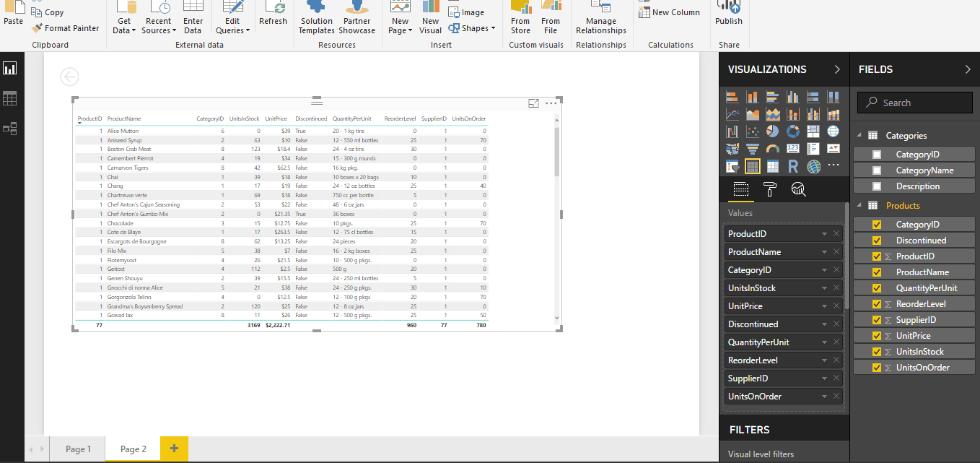
Task: Click the Search box in the Fields panel
Action: tap(914, 102)
